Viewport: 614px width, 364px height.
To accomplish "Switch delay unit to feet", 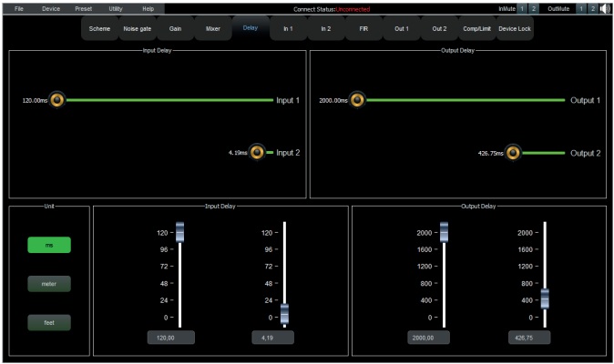I will tap(49, 321).
